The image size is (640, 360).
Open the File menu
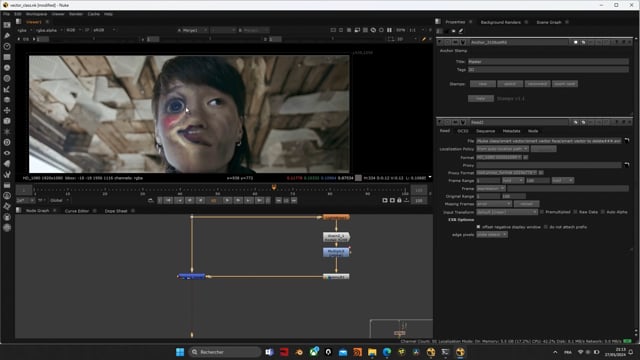(7, 14)
